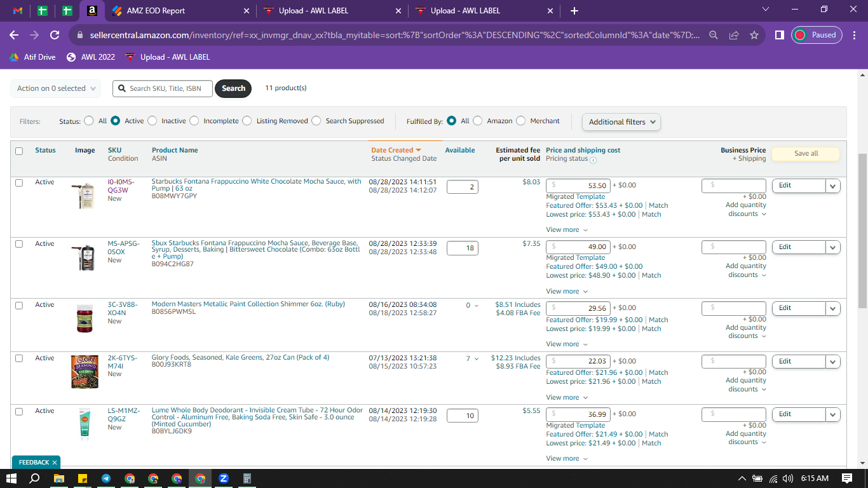This screenshot has height=488, width=868.
Task: Expand the Action on 0 selected dropdown
Action: tap(56, 88)
